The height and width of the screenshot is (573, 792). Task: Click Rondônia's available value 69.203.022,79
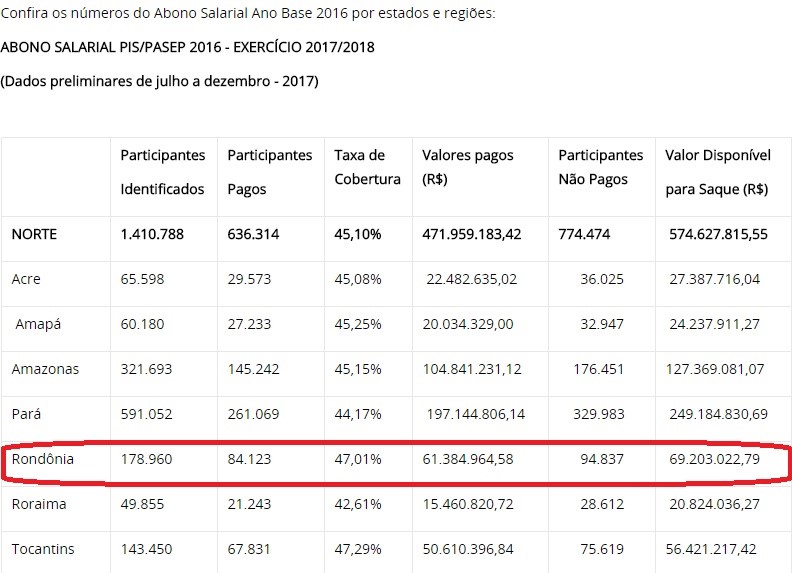point(716,459)
